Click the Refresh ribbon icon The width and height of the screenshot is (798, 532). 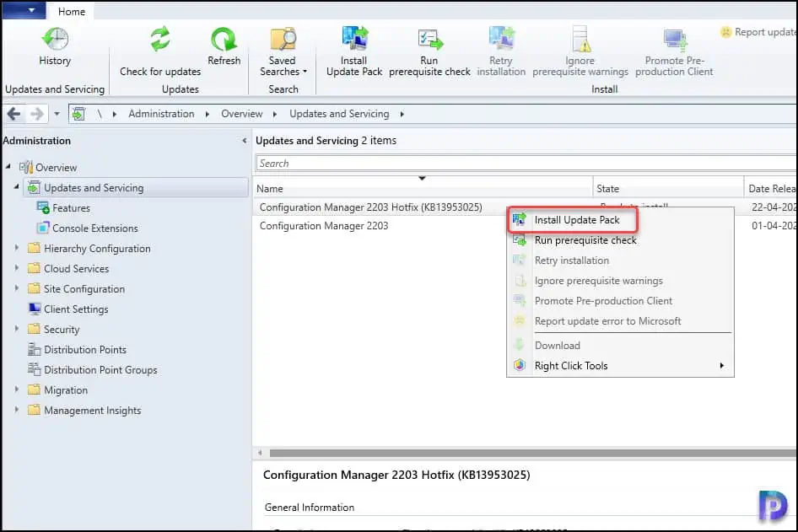[x=224, y=39]
